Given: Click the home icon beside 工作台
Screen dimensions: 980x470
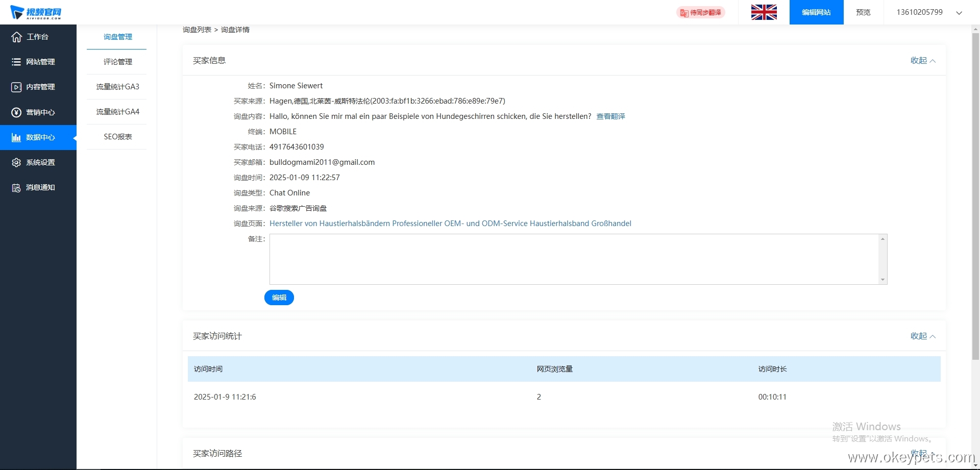Looking at the screenshot, I should click(x=16, y=37).
